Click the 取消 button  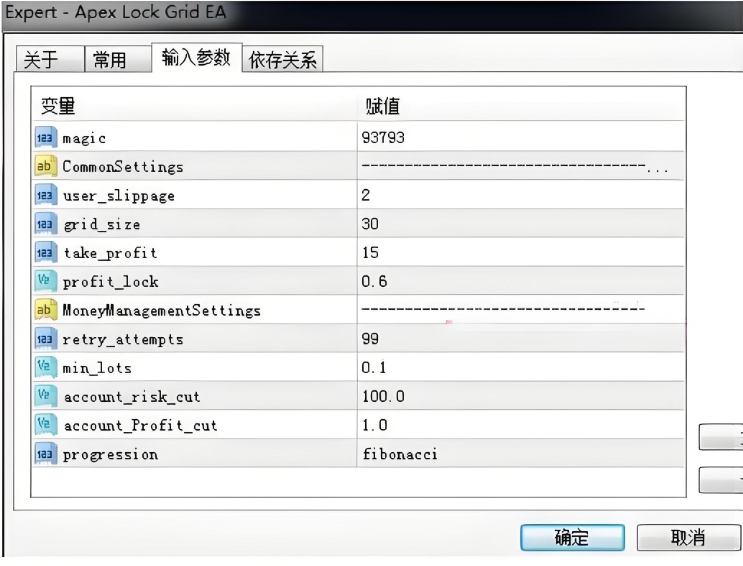coord(687,538)
